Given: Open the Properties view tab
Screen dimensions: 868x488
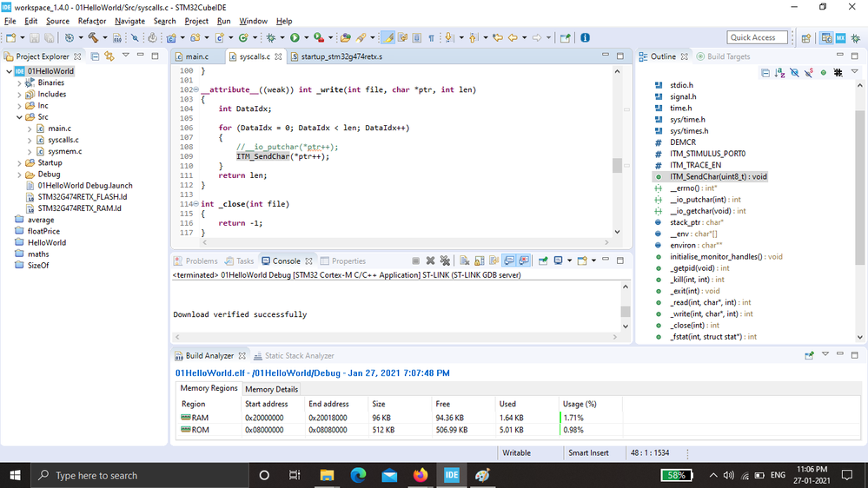Looking at the screenshot, I should [x=343, y=261].
